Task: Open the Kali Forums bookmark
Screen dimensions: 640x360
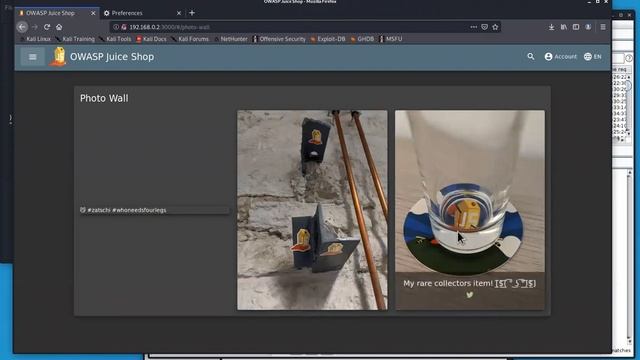Action: pos(190,39)
